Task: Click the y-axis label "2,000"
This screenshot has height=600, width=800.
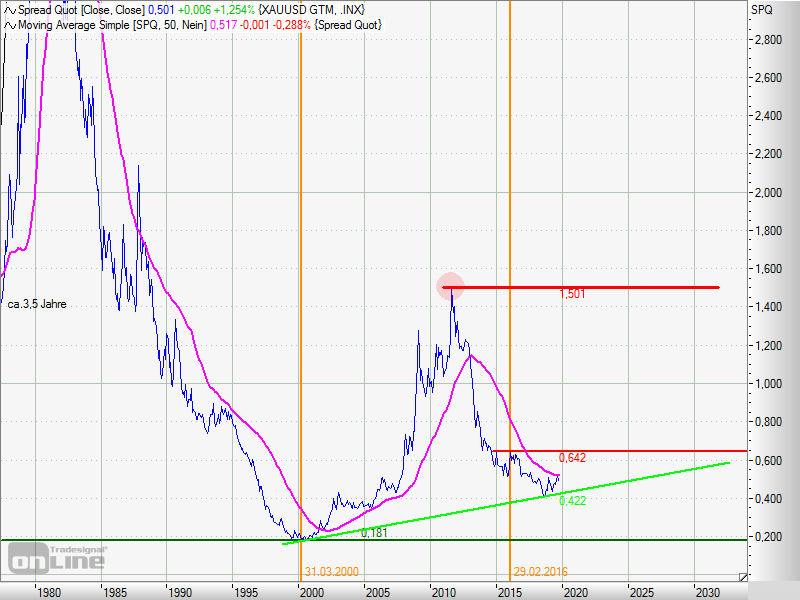Action: 768,192
